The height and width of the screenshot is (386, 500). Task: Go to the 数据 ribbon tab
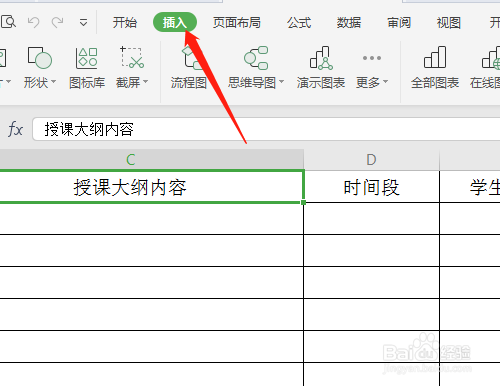(349, 23)
